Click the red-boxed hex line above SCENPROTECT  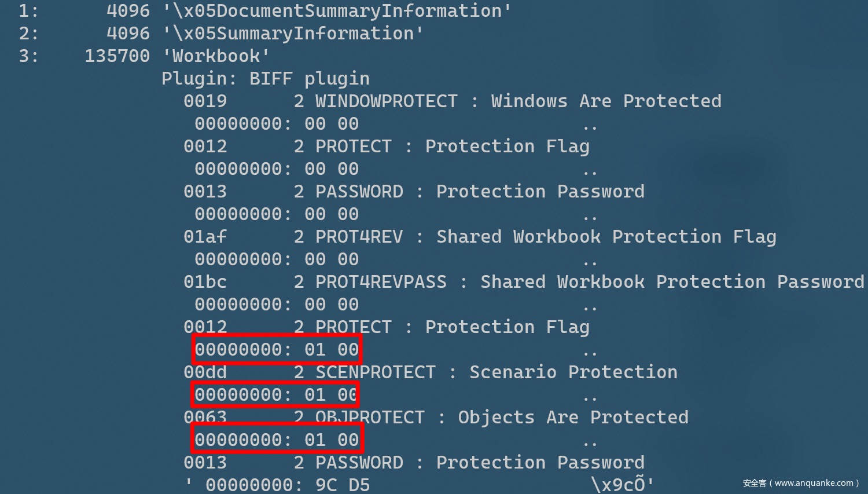[277, 350]
